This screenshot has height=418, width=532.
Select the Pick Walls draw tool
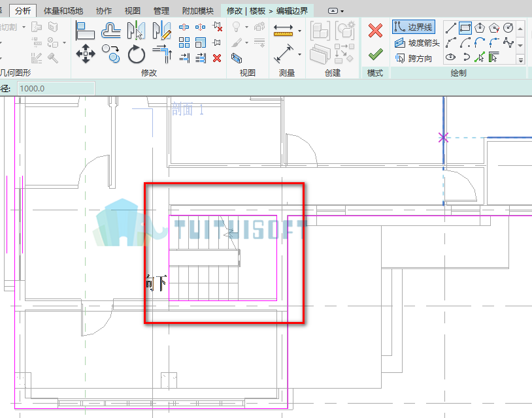(494, 57)
